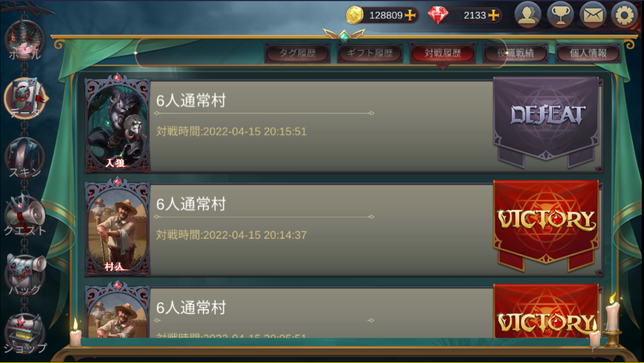Switch to ギフト履歴 tab
The height and width of the screenshot is (363, 644).
pyautogui.click(x=370, y=53)
